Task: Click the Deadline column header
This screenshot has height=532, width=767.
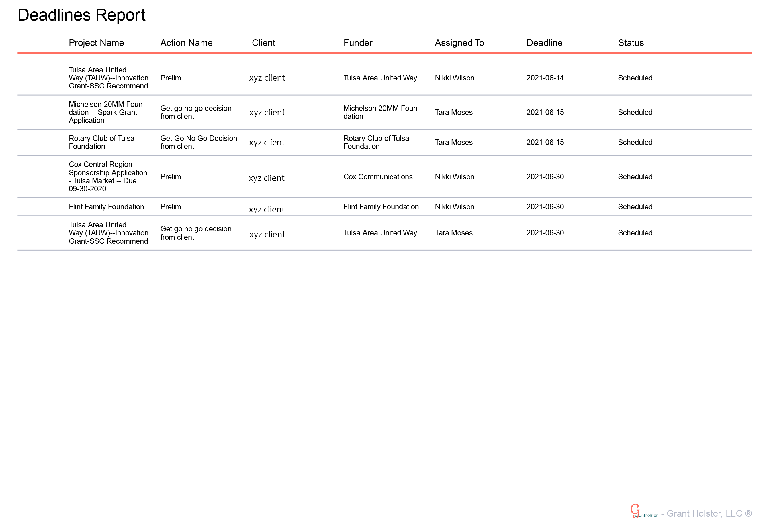Action: 544,43
